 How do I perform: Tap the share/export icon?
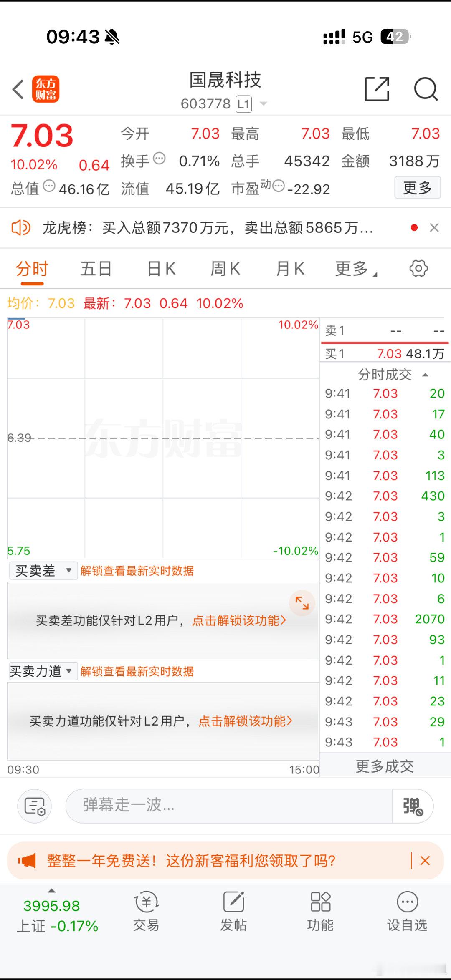(377, 89)
